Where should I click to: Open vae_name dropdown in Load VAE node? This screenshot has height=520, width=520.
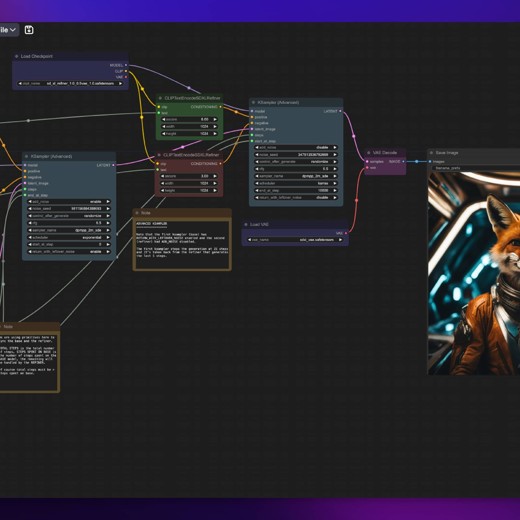295,240
